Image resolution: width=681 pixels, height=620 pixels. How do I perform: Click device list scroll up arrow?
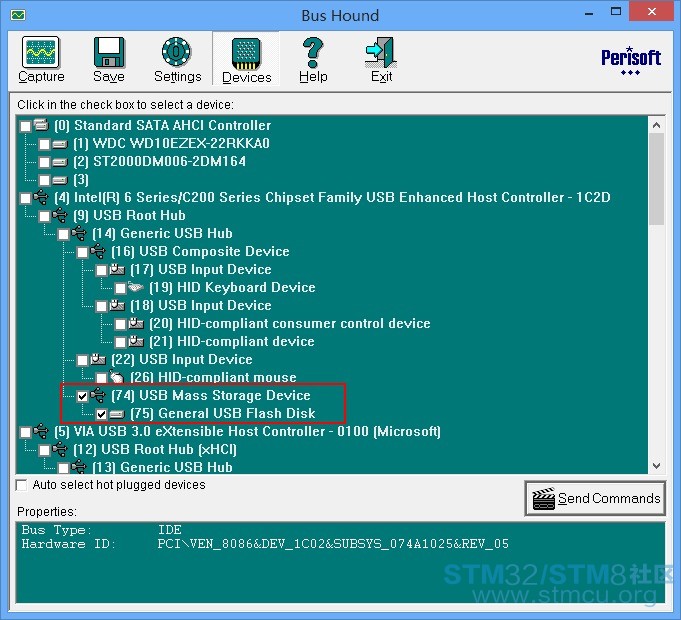point(657,125)
